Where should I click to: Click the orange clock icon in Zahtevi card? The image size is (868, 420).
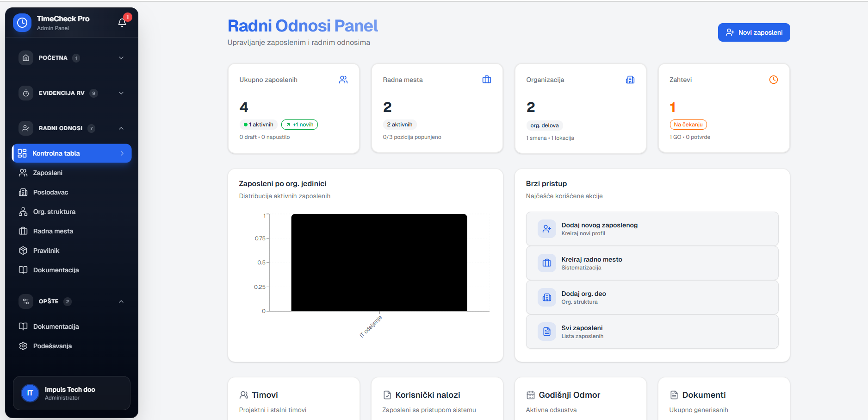point(774,80)
